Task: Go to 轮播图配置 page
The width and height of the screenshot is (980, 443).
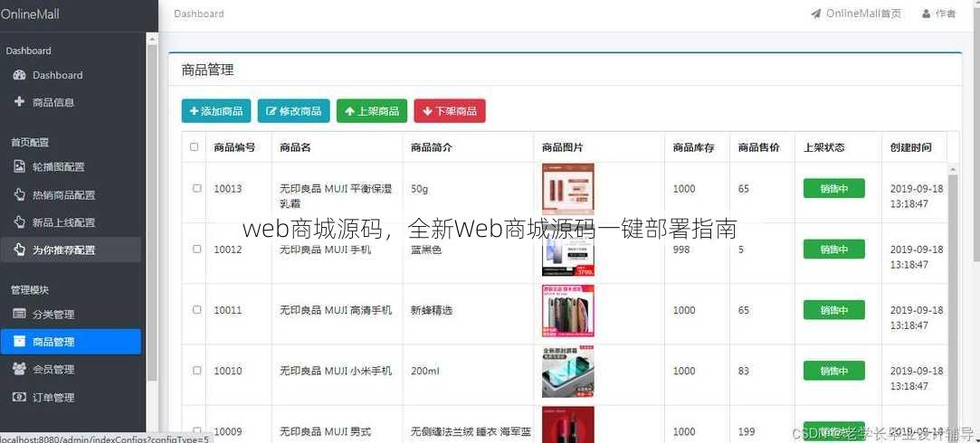Action: pyautogui.click(x=71, y=167)
